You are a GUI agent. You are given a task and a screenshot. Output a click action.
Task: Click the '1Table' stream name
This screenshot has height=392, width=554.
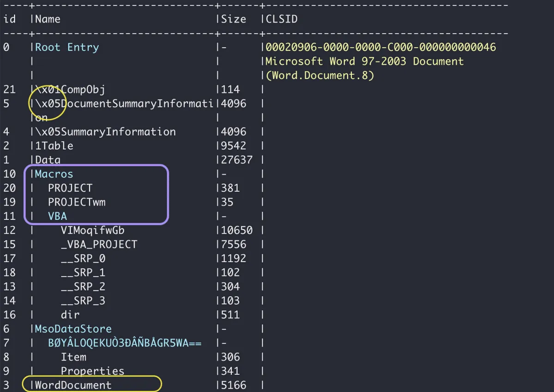[54, 146]
